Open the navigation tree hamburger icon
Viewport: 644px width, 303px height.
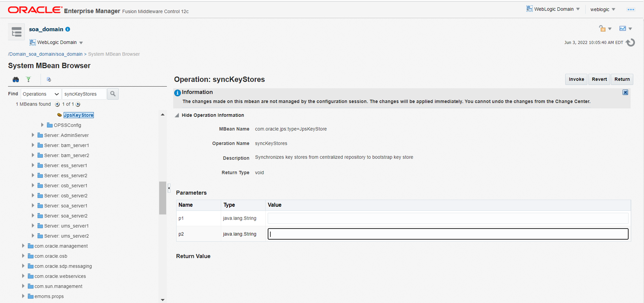(x=16, y=32)
